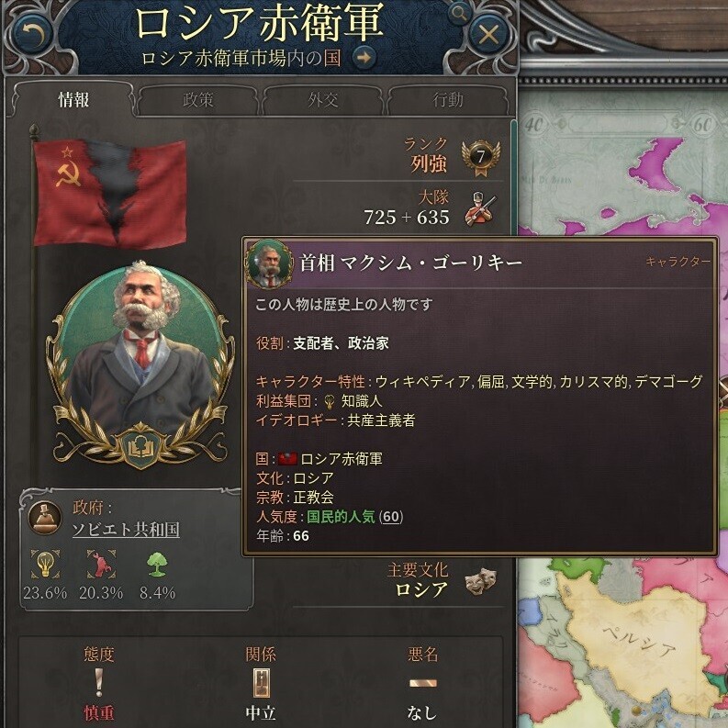
Task: Click the theater masks primary culture icon
Action: (480, 580)
